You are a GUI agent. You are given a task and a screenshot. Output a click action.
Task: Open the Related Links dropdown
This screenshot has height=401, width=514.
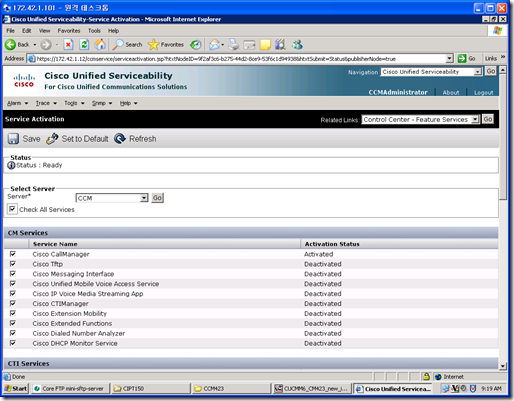(x=421, y=120)
